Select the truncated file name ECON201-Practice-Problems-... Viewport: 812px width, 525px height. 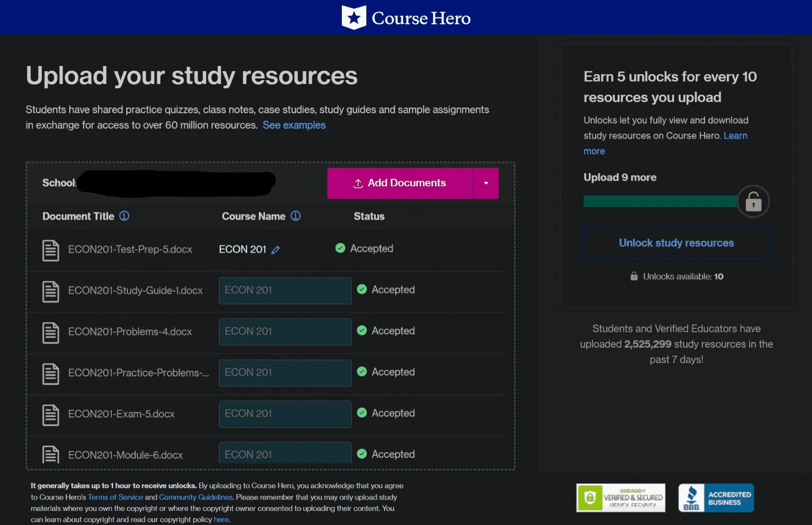coord(139,373)
